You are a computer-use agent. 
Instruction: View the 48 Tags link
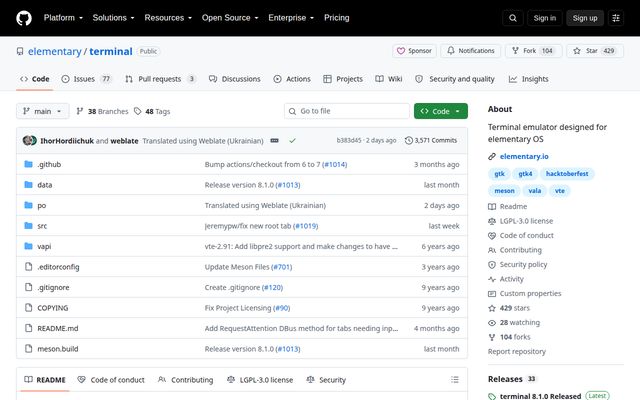[x=152, y=111]
